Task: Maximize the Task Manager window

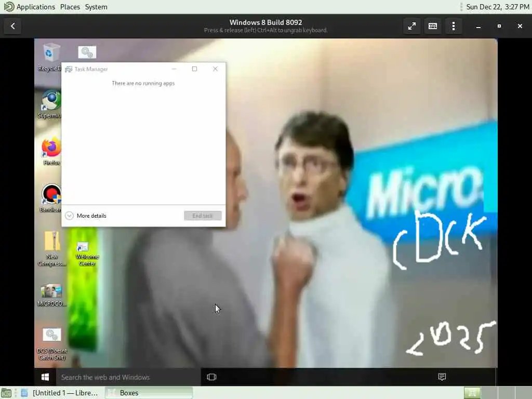Action: (194, 69)
